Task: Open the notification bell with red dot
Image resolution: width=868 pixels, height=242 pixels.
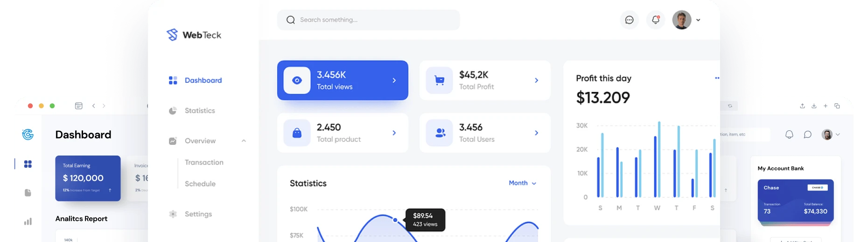Action: click(655, 20)
